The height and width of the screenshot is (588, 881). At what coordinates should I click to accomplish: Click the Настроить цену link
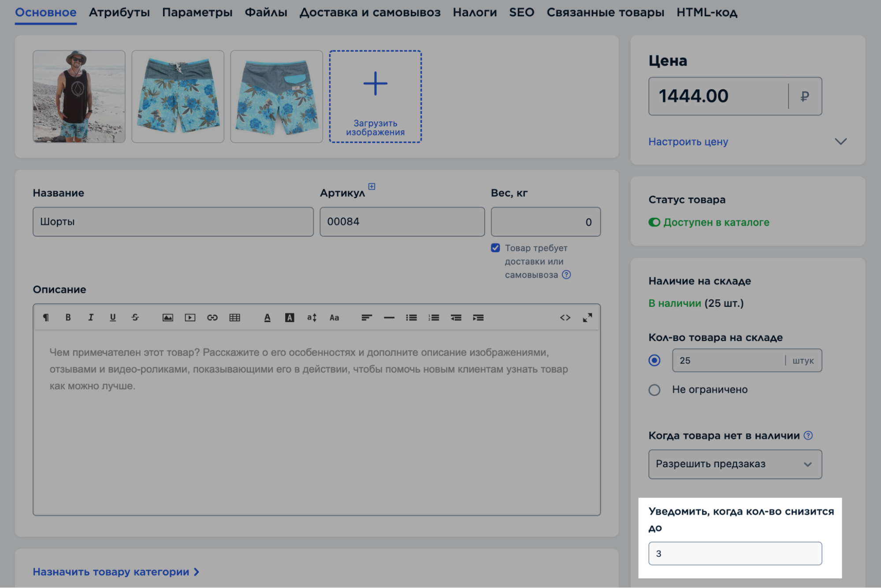pos(688,141)
